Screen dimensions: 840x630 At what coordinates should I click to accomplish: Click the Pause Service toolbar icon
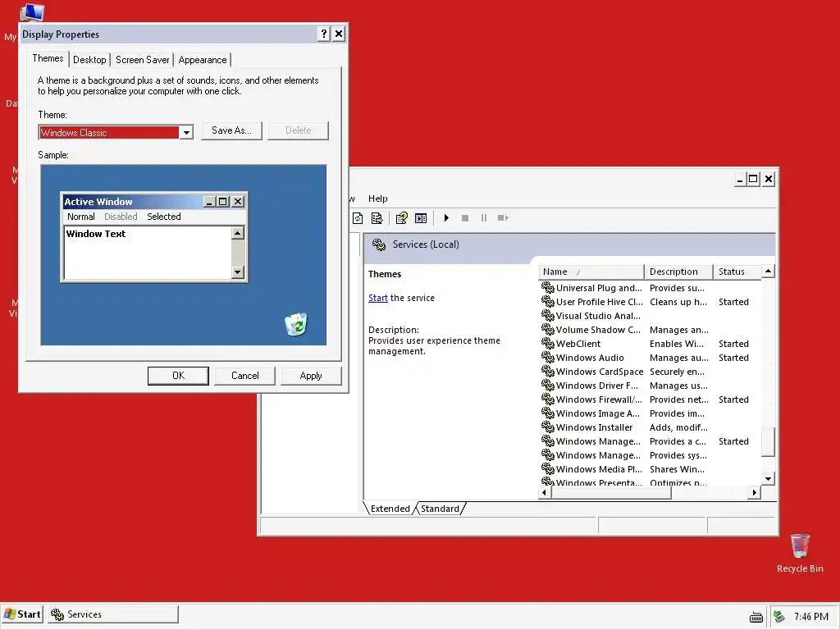(484, 218)
